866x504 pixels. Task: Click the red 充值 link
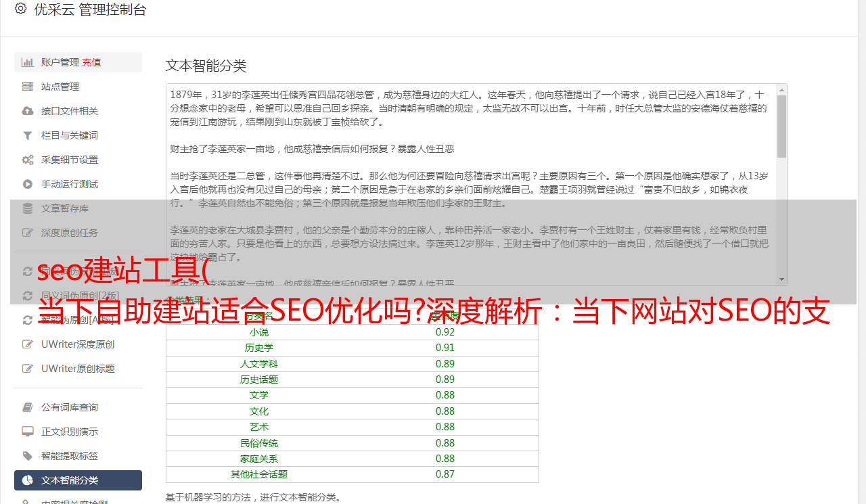coord(91,62)
